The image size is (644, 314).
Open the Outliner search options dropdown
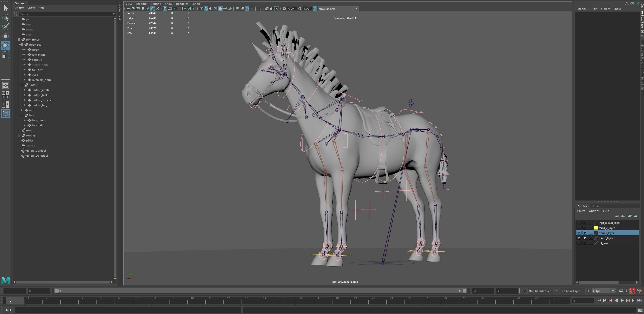point(114,14)
